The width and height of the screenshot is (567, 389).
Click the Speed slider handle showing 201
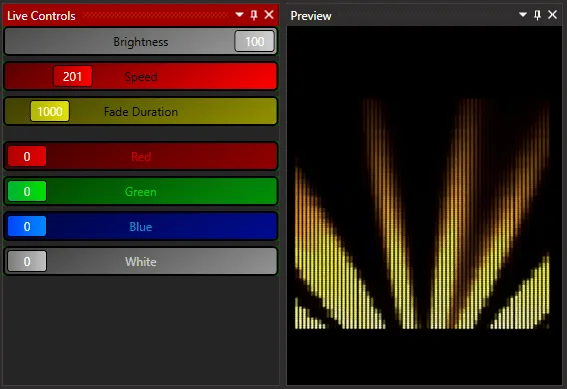tap(72, 76)
